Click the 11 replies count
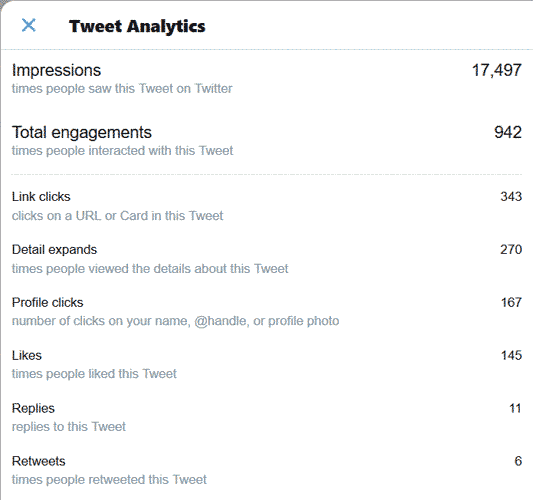This screenshot has height=500, width=533. [515, 408]
